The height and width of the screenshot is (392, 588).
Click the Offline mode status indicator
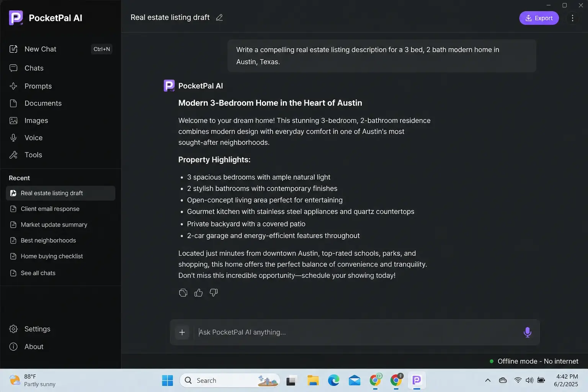[534, 361]
